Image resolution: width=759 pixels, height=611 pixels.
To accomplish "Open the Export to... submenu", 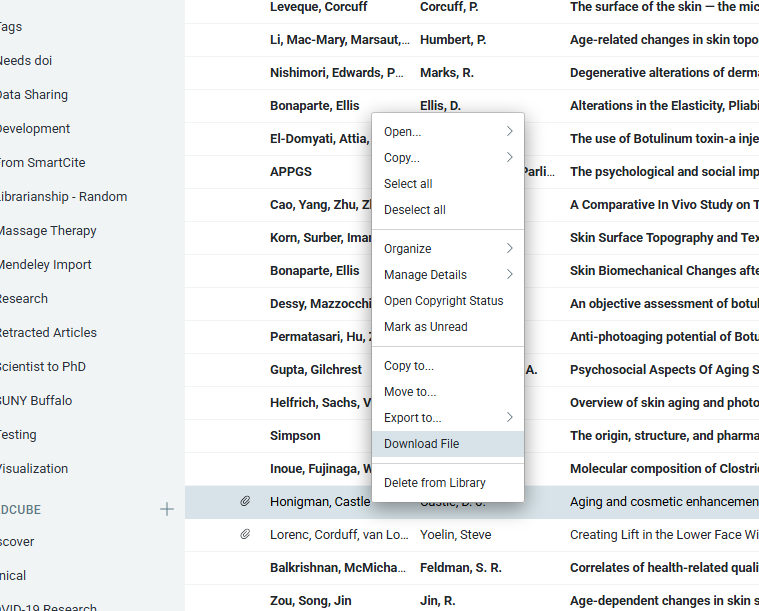I will coord(509,418).
